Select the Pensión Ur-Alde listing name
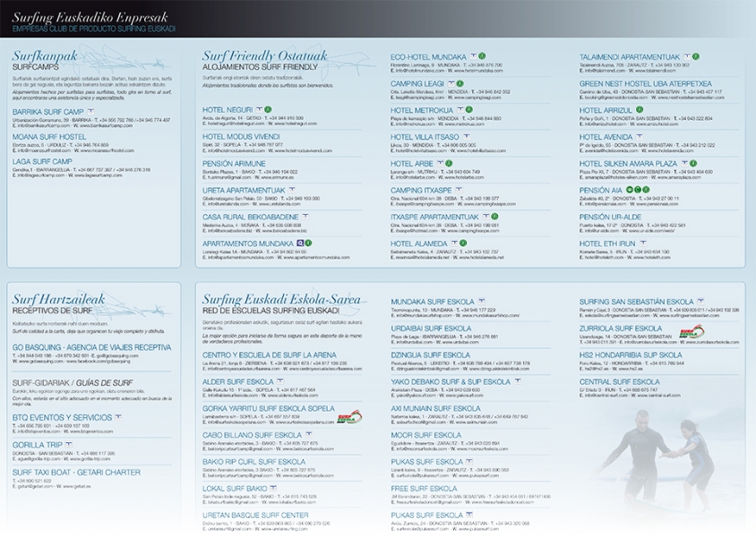 [610, 217]
